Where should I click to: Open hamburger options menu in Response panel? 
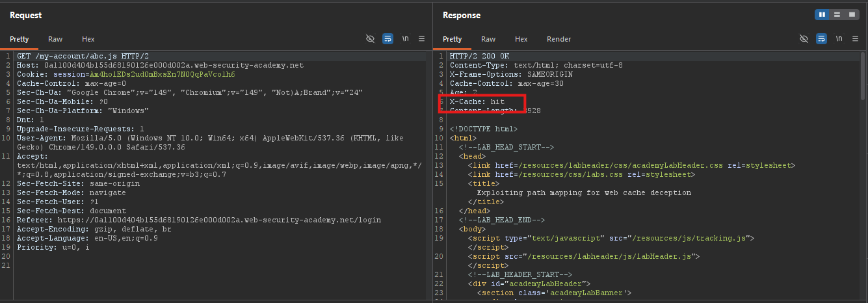tap(855, 39)
